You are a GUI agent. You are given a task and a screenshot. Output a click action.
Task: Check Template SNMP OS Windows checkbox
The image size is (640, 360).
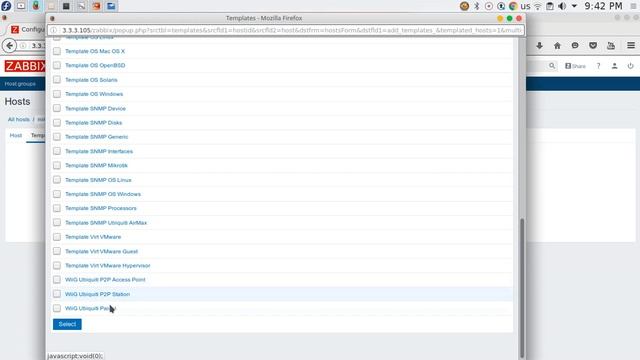pos(57,194)
